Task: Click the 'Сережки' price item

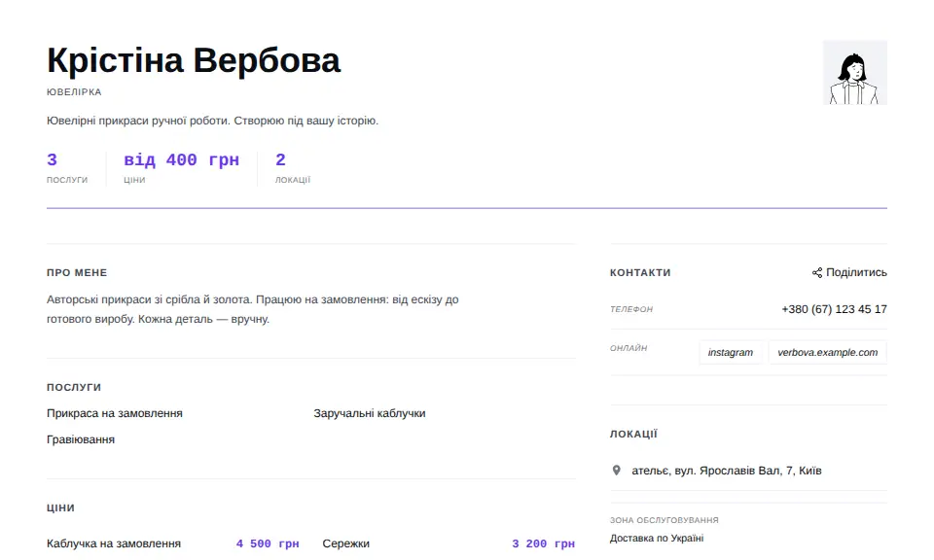Action: pos(345,543)
